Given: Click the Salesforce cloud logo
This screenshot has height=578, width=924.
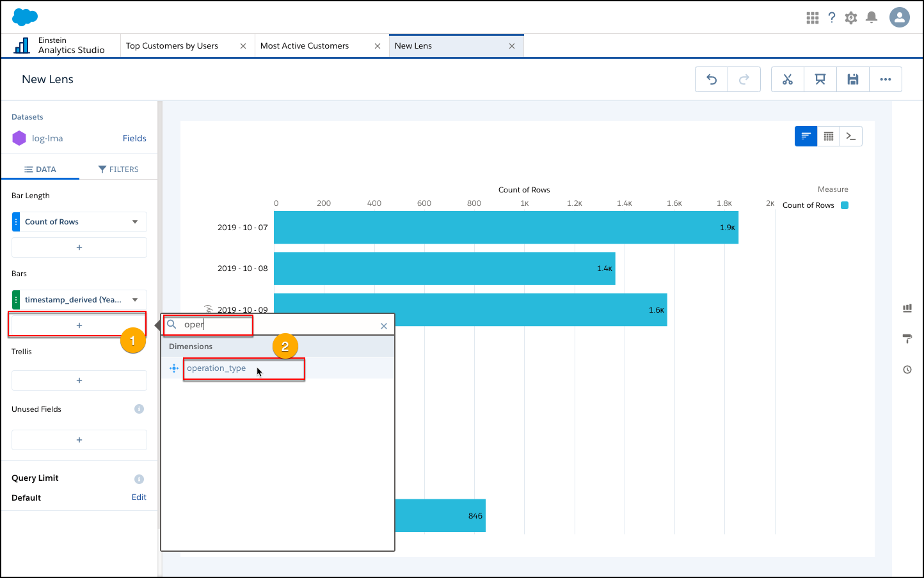Looking at the screenshot, I should [x=25, y=17].
